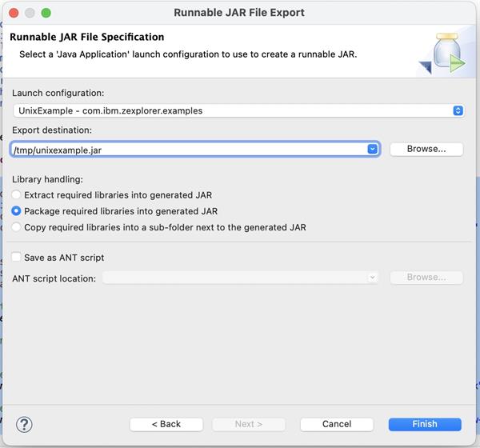Click Browse for ANT script location
This screenshot has height=448, width=480.
click(426, 278)
